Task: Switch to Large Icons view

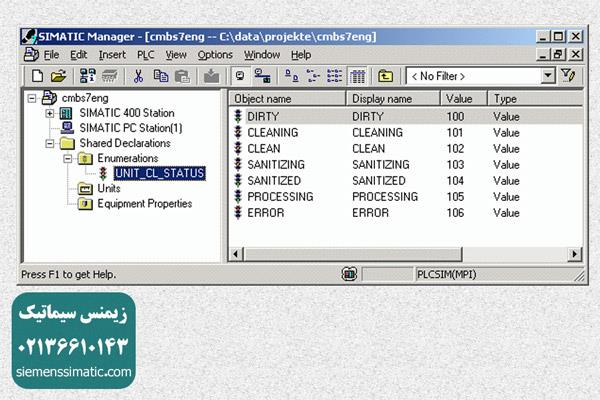Action: [292, 76]
